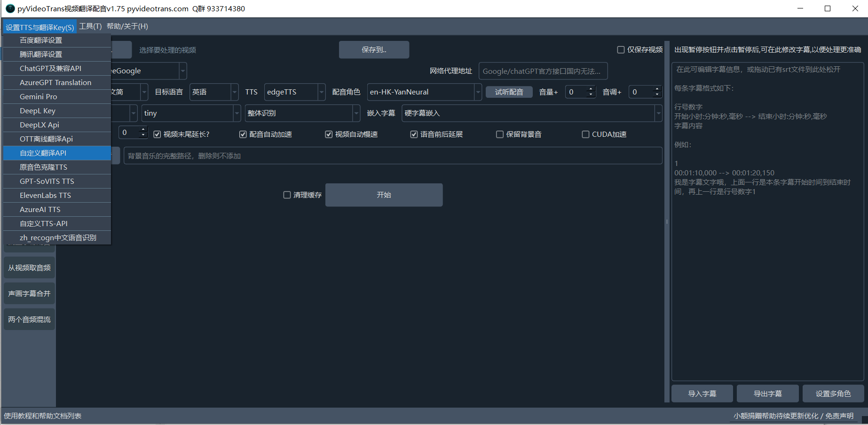868x425 pixels.
Task: Click the 网络代理地址 proxy input field
Action: [543, 71]
